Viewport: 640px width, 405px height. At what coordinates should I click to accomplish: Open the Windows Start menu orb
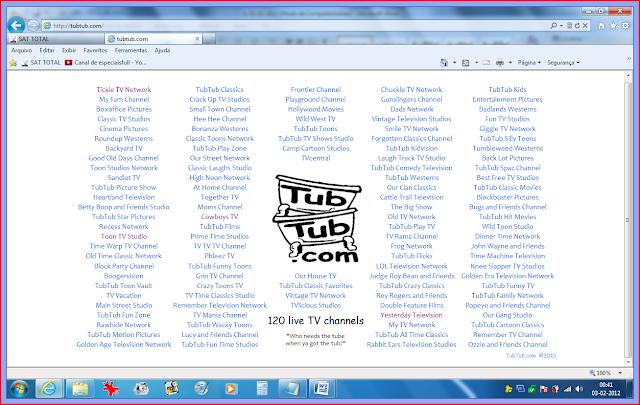(x=19, y=389)
